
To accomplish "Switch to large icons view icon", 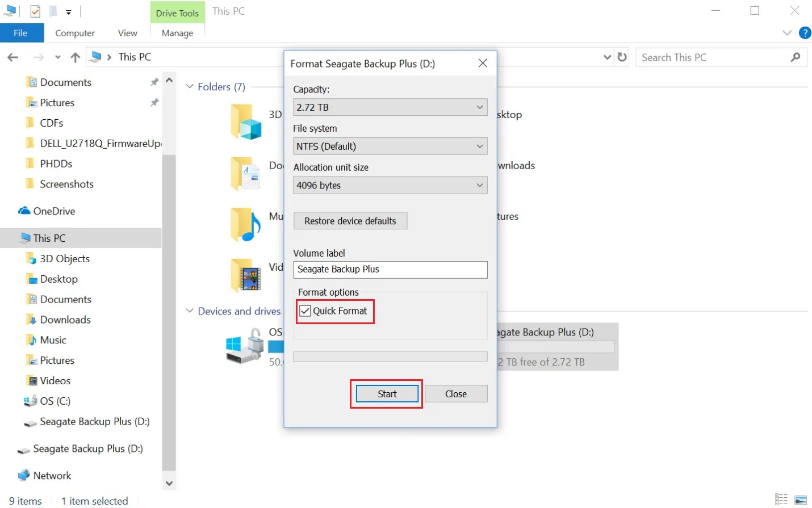I will [x=801, y=499].
